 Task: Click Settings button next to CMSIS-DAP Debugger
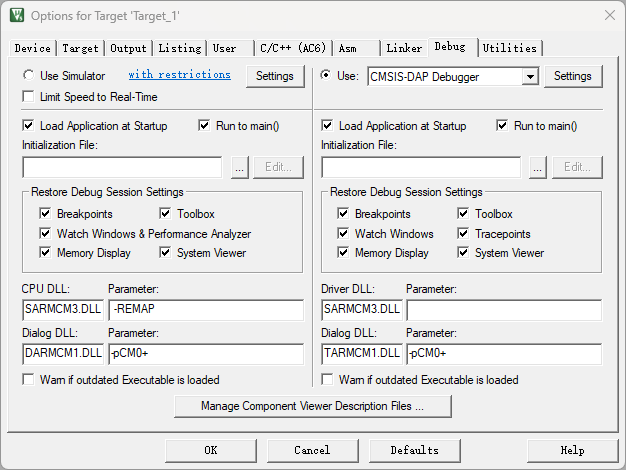tap(573, 76)
